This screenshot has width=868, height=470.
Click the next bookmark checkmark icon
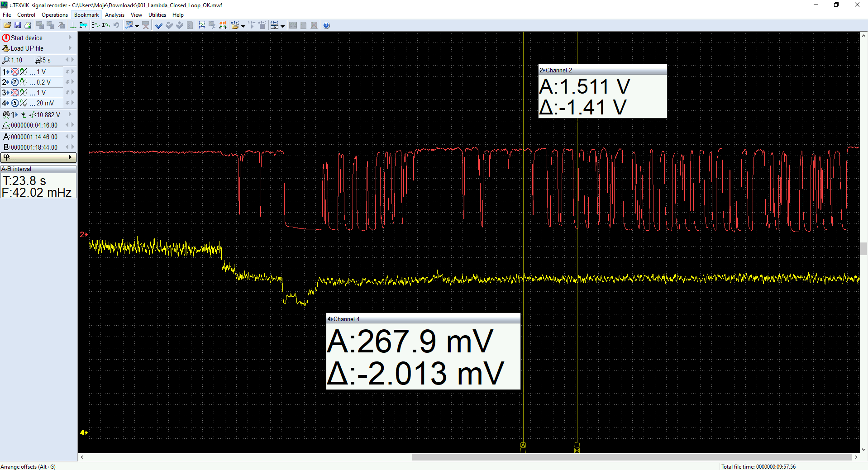[x=180, y=25]
